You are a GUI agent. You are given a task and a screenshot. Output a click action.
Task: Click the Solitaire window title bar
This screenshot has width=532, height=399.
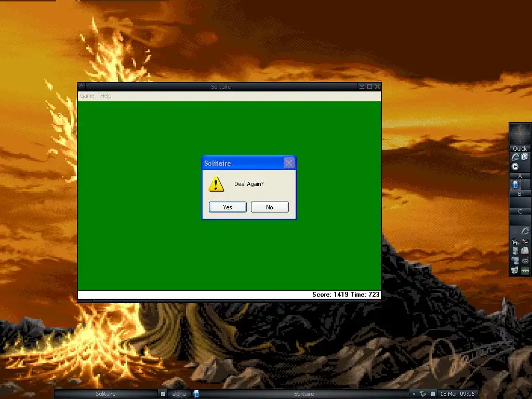pyautogui.click(x=221, y=87)
